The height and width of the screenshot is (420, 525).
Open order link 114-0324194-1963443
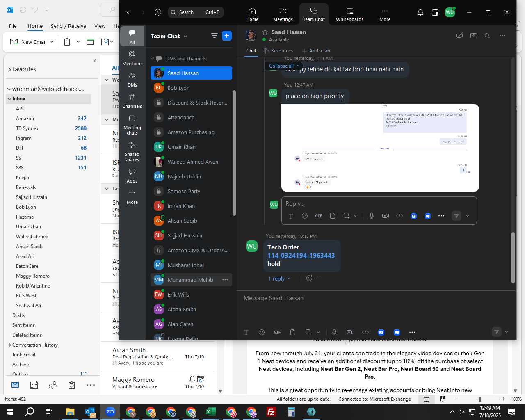(301, 256)
